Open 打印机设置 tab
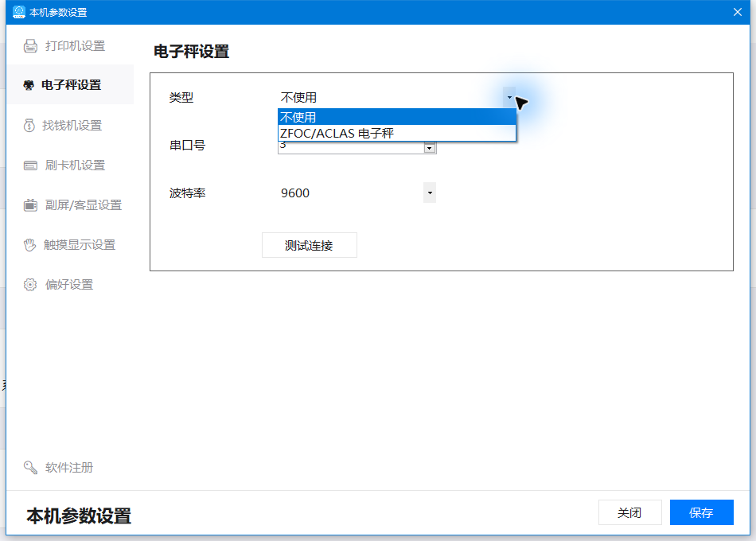The height and width of the screenshot is (541, 756). pos(70,46)
